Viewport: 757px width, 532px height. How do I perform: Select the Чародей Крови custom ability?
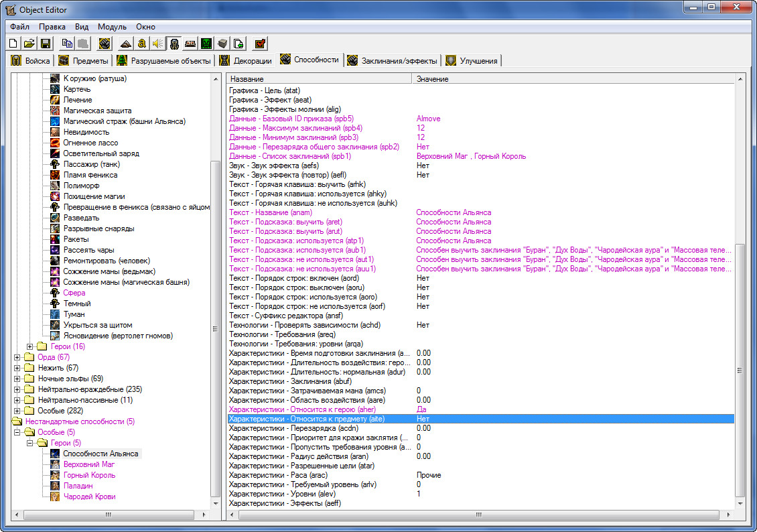point(89,496)
